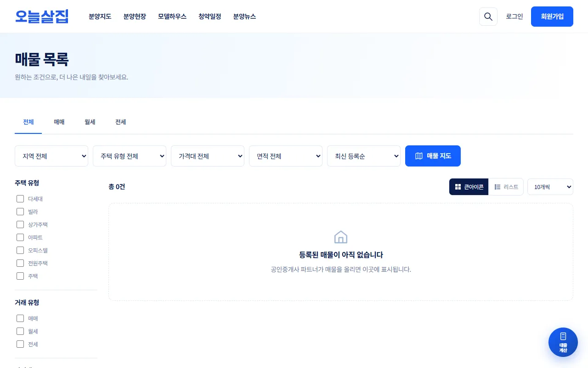Open the 매물 지도 map button

(433, 156)
